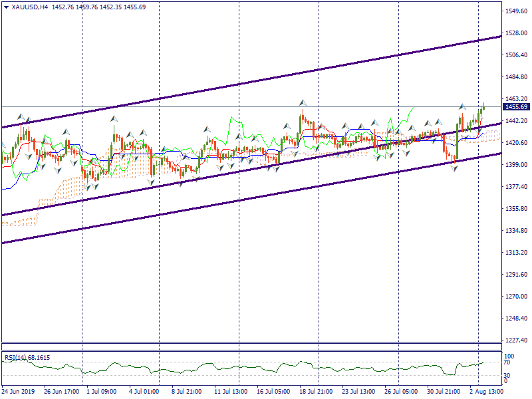
Task: Click the XAUUSD,H4 symbol title
Action: click(30, 7)
